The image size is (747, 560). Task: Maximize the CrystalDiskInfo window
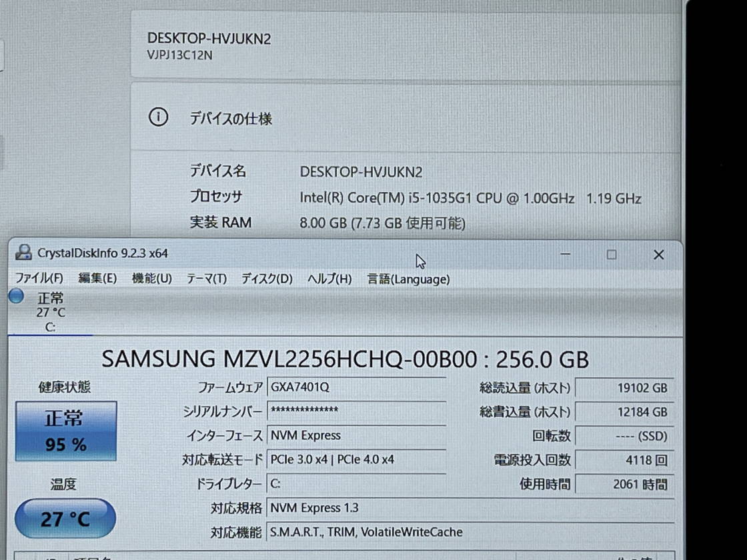pyautogui.click(x=612, y=255)
